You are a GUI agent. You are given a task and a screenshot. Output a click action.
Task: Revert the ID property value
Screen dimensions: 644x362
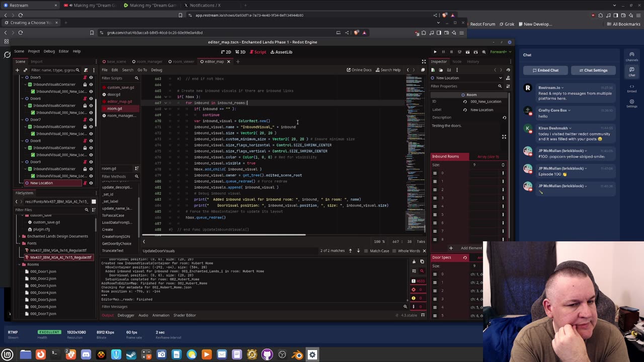(x=465, y=102)
